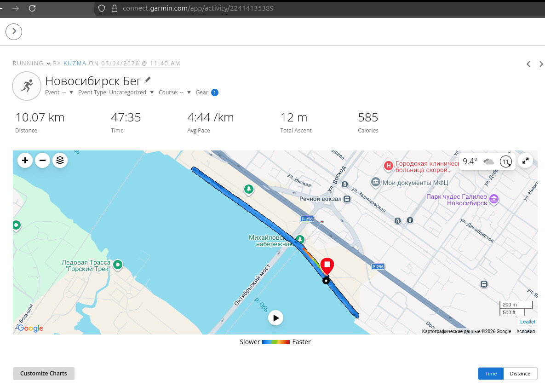The height and width of the screenshot is (392, 545).
Task: Click the Gear count badge
Action: [215, 92]
